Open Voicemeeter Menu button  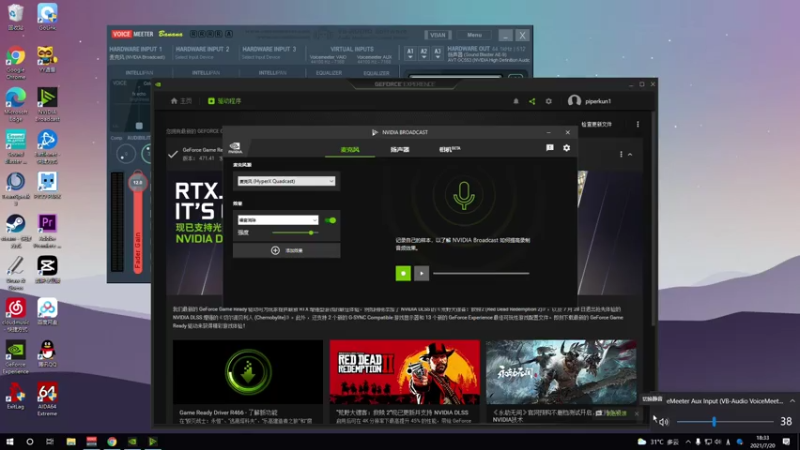point(474,35)
